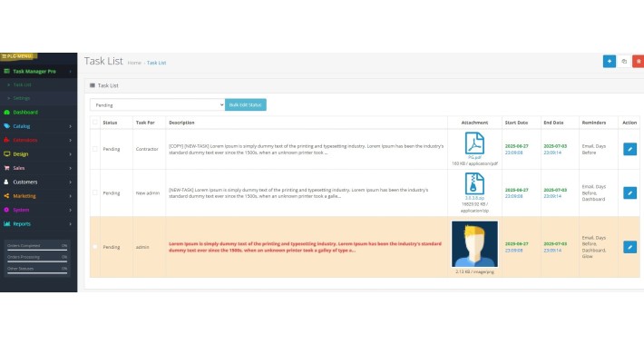Sort by the End Date column header
Viewport: 644px width, 345px height.
click(x=553, y=123)
